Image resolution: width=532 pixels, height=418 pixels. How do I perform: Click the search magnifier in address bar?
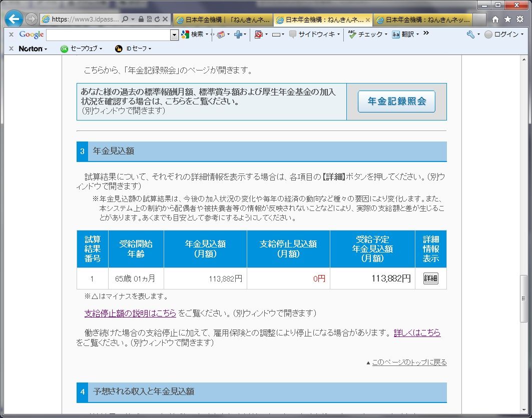(x=125, y=19)
